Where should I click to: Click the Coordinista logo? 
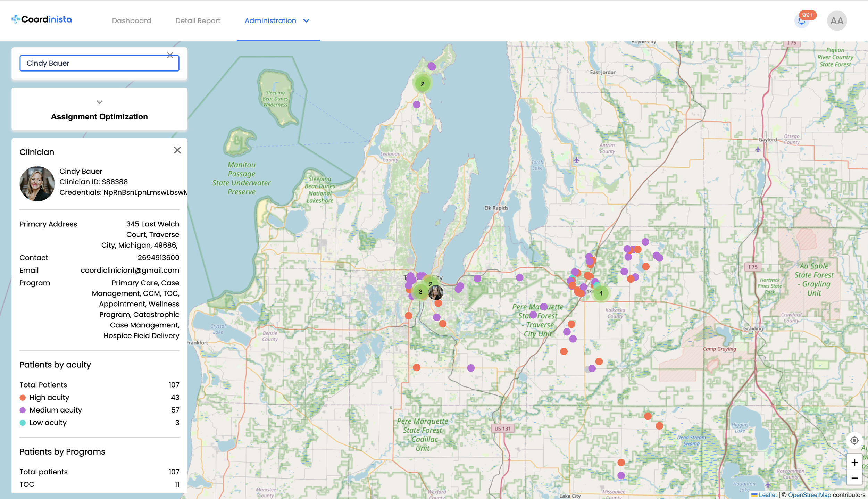pos(42,19)
